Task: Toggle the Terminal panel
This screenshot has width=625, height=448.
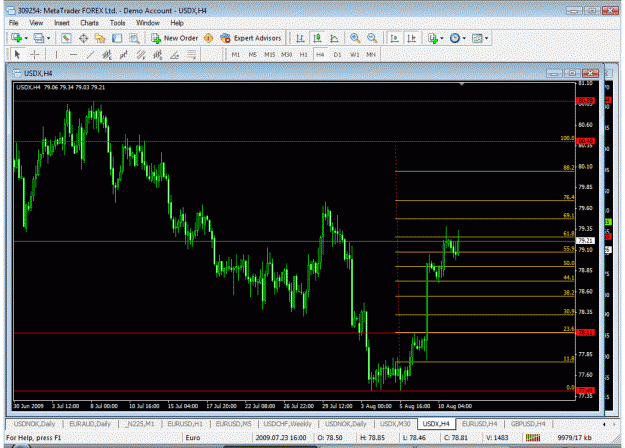Action: [x=117, y=38]
